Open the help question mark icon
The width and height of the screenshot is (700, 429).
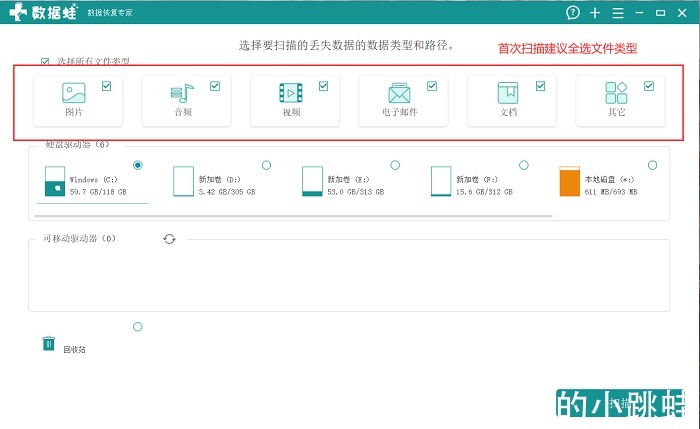(x=573, y=12)
